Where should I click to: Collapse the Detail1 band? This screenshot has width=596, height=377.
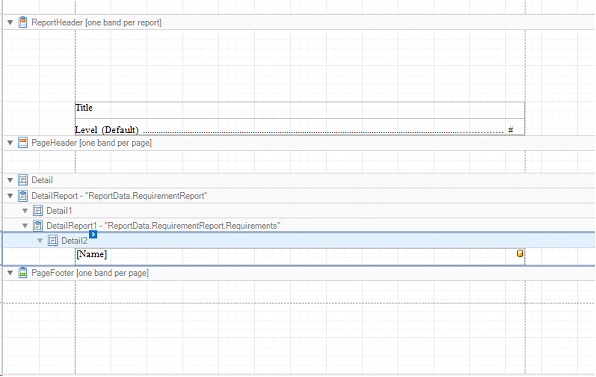pyautogui.click(x=25, y=211)
